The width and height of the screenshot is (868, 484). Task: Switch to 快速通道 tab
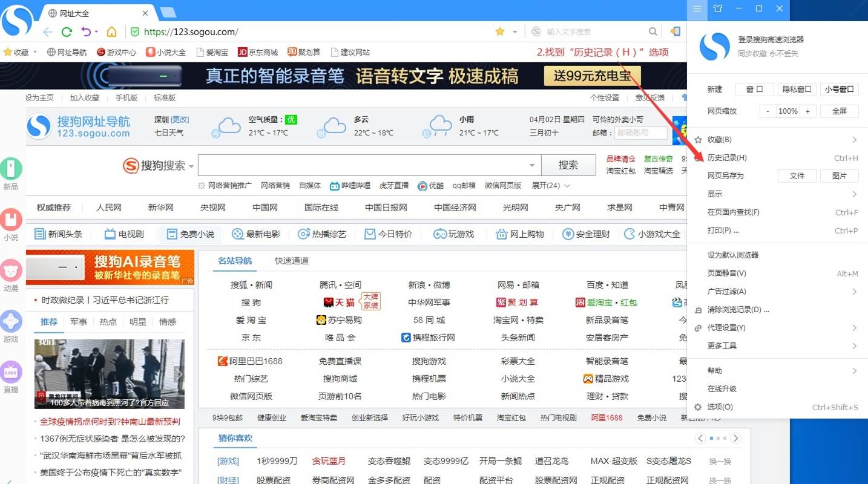pos(292,261)
